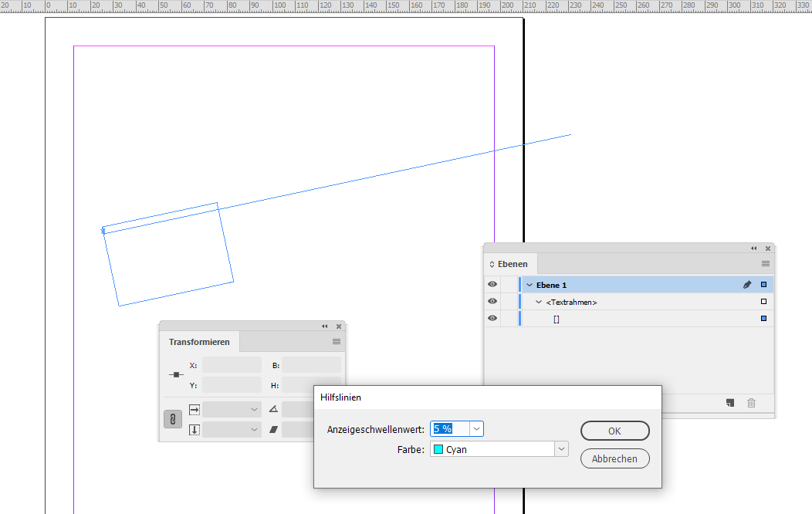Confirm the Hilfslinien dialog with OK
This screenshot has height=514, width=812.
point(614,431)
